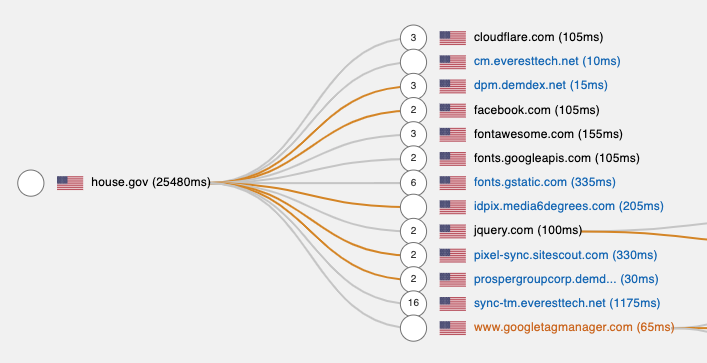Open the dpm.demdex.net (15ms) link
The image size is (707, 363).
[541, 85]
